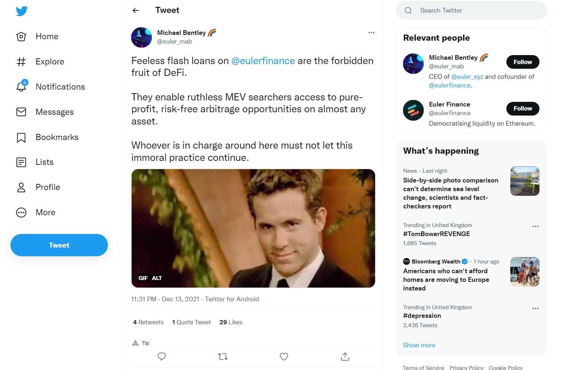Image resolution: width=588 pixels, height=370 pixels.
Task: Reply to the tweet via comment icon
Action: 161,356
